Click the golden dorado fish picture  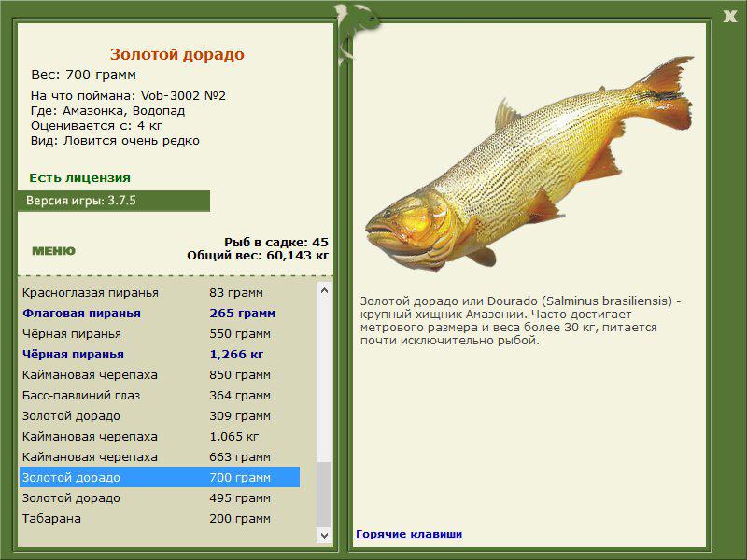coord(529,164)
